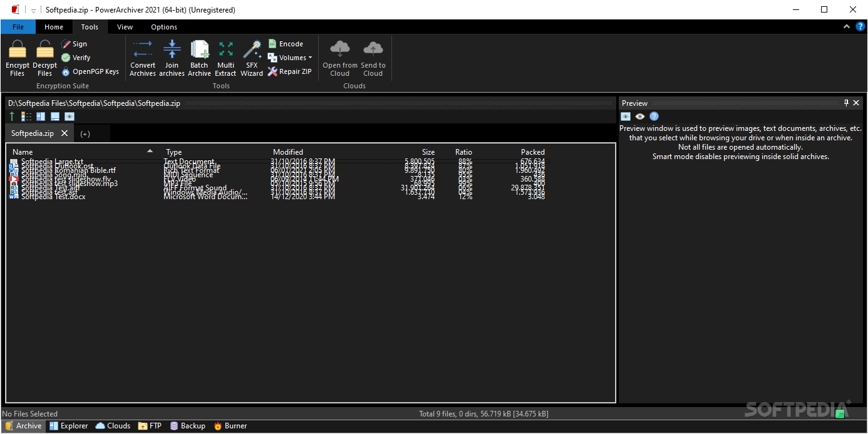
Task: Open the Backup mode at bottom
Action: coord(187,426)
